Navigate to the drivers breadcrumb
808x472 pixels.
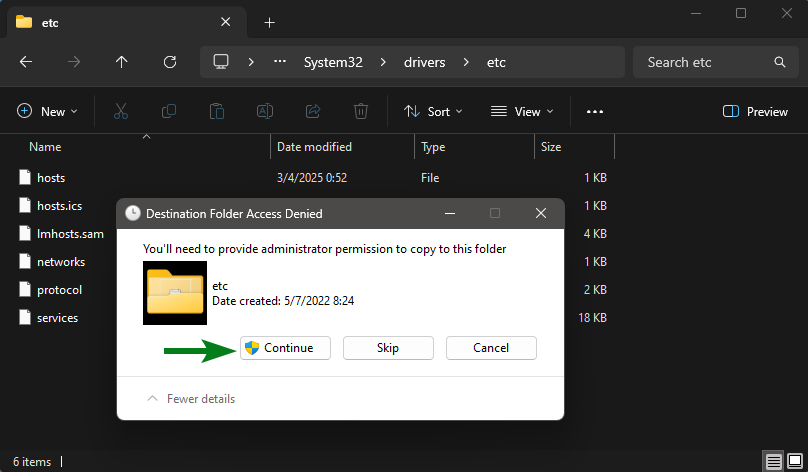[425, 62]
